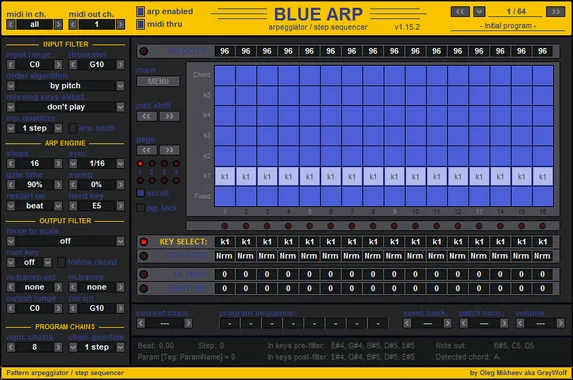The image size is (573, 380).
Task: Increase midi in channel with right arrow
Action: pyautogui.click(x=58, y=24)
